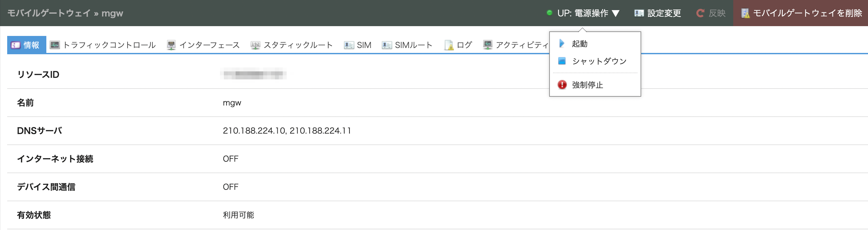The width and height of the screenshot is (868, 230).
Task: Click the DNSサーバ address value
Action: point(287,131)
